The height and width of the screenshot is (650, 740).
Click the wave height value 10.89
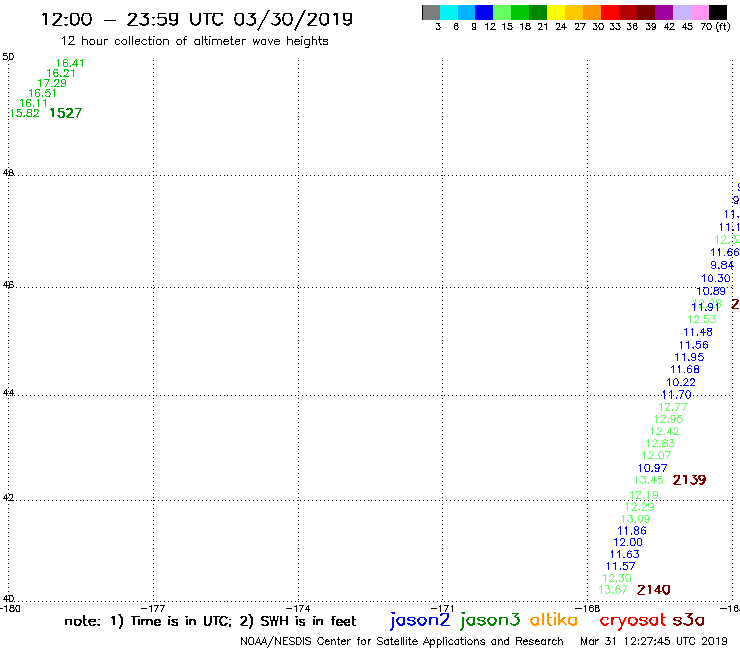point(711,291)
